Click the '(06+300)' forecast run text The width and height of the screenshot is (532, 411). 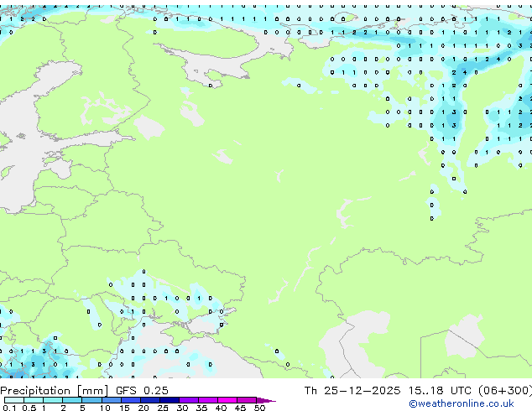[505, 391]
